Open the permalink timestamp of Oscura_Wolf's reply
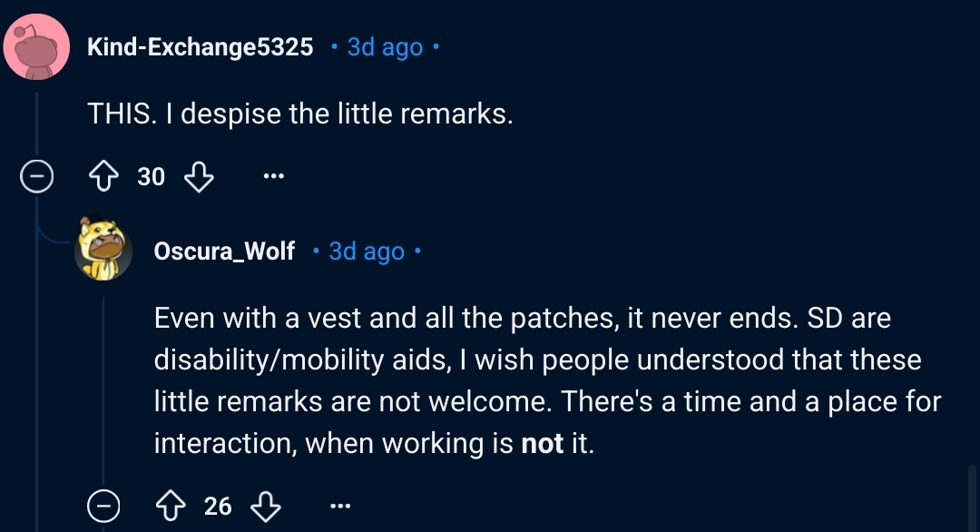The height and width of the screenshot is (532, 980). pyautogui.click(x=367, y=251)
